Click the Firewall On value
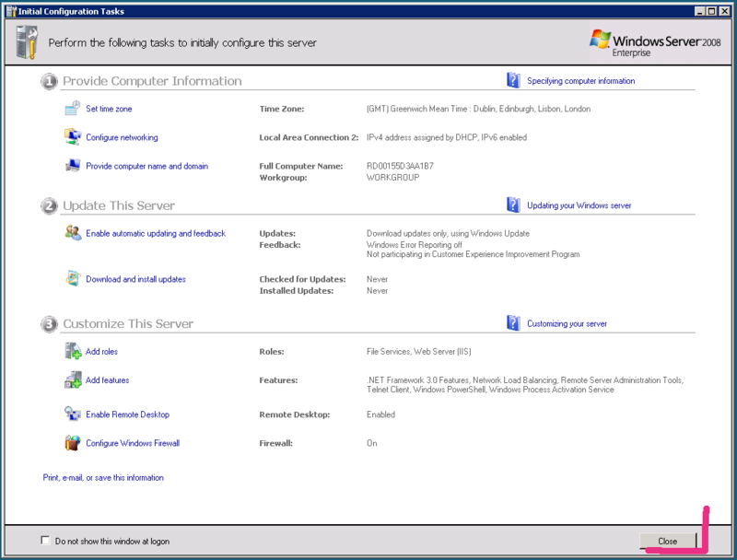 coord(372,443)
